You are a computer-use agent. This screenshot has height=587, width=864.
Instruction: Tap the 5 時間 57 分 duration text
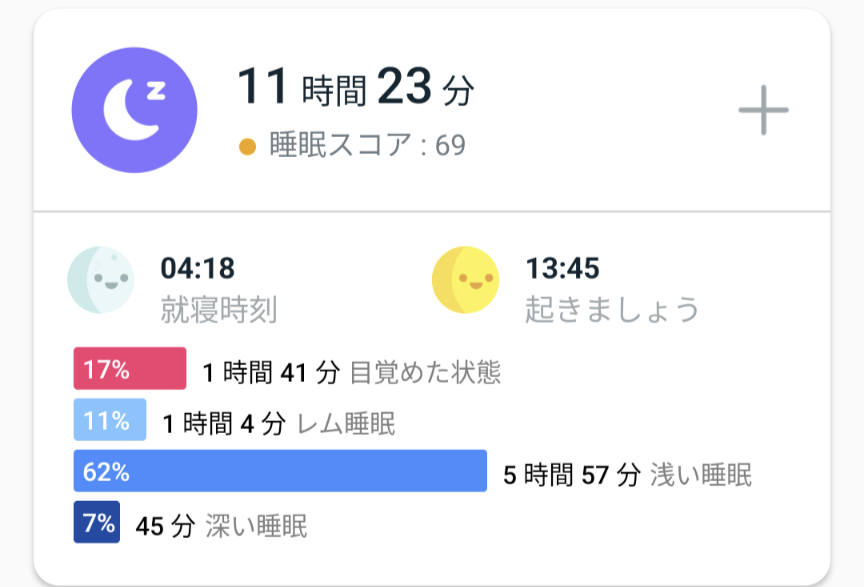pyautogui.click(x=570, y=475)
